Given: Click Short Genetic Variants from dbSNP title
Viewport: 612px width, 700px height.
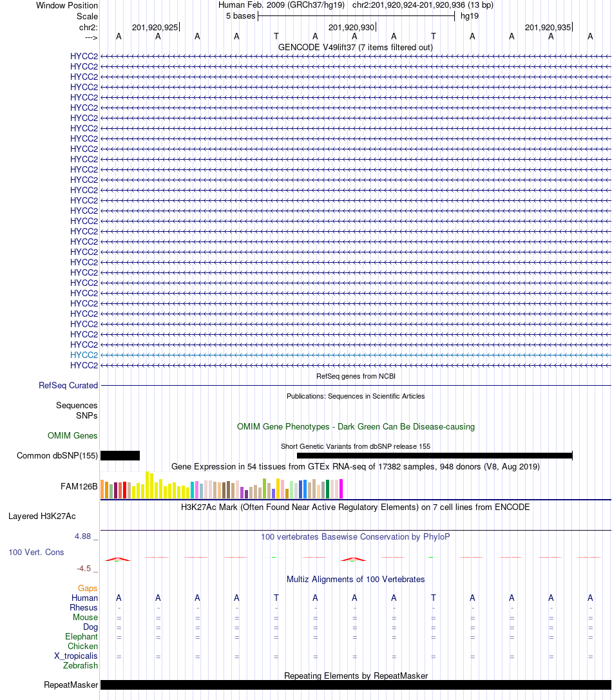Looking at the screenshot, I should point(356,446).
